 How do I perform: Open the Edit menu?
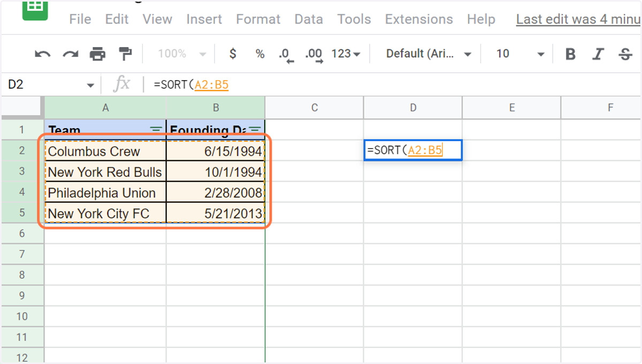(117, 19)
